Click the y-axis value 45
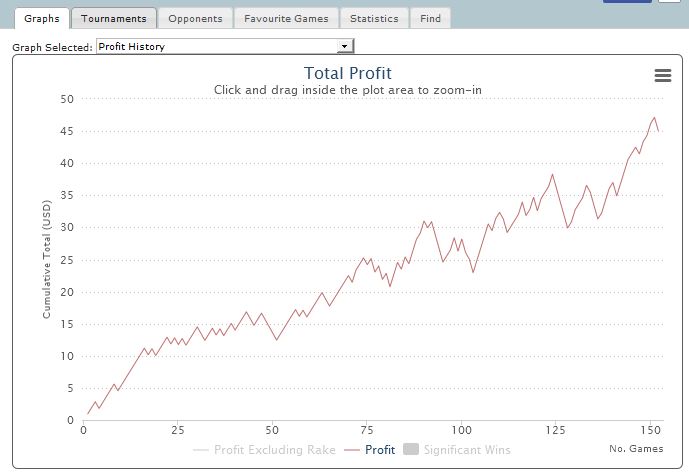 (67, 131)
